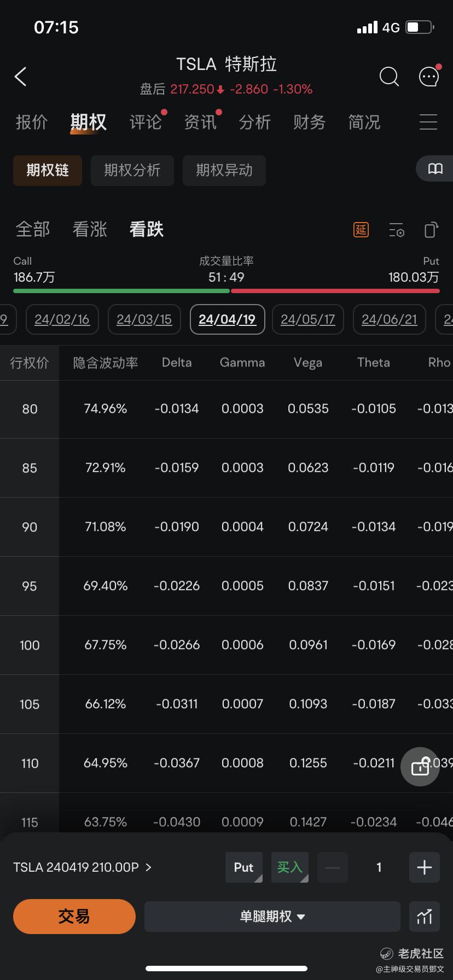Open the 财务 tab
The image size is (453, 980).
click(310, 122)
